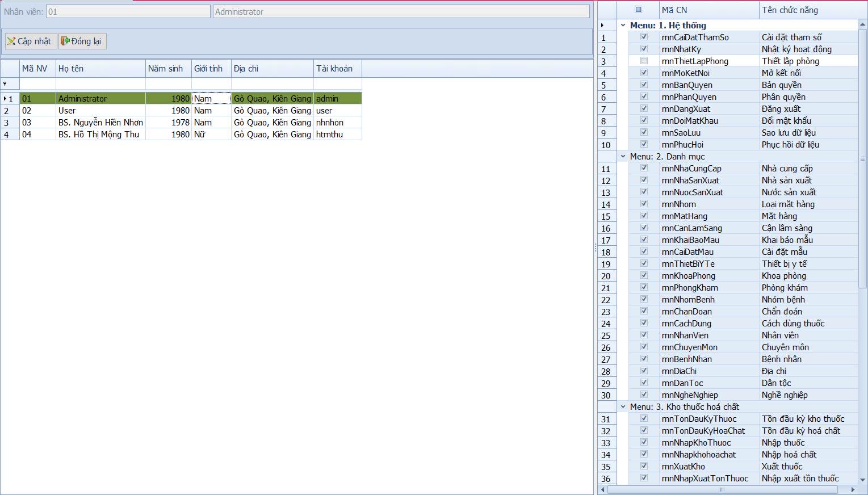Click the Nhà sản xuất function cell
Viewport: 868px width, 495px height.
[x=808, y=180]
